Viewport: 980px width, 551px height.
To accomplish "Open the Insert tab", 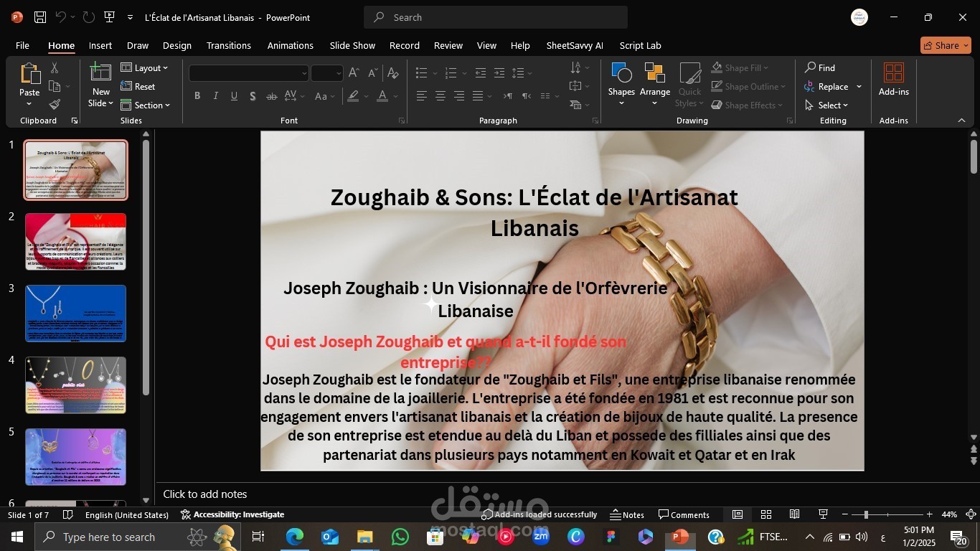I will [x=100, y=45].
